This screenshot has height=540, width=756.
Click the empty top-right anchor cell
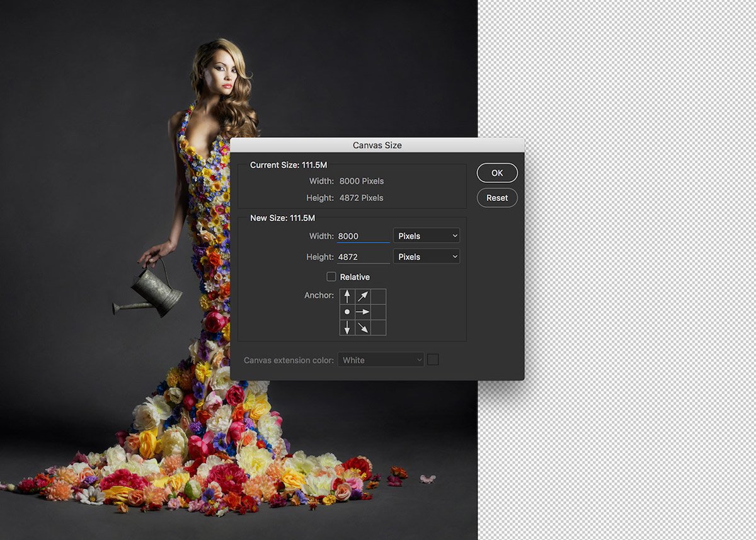[x=379, y=296]
